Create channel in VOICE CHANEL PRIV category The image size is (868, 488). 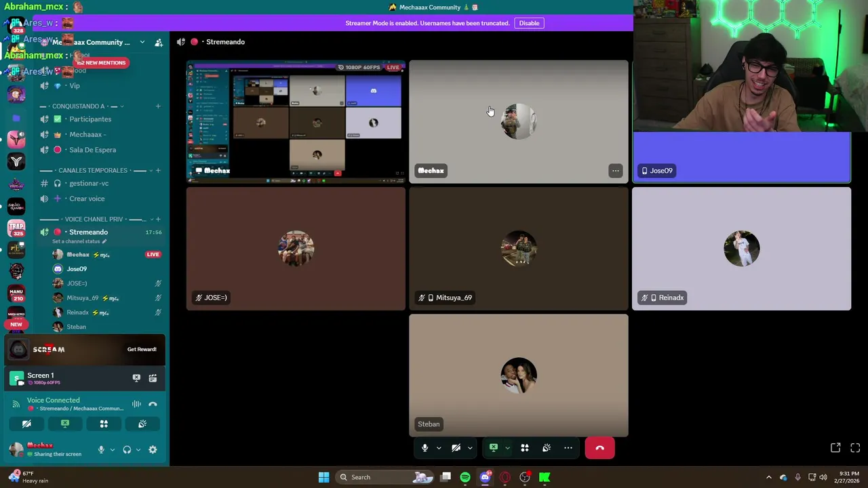[x=158, y=220]
